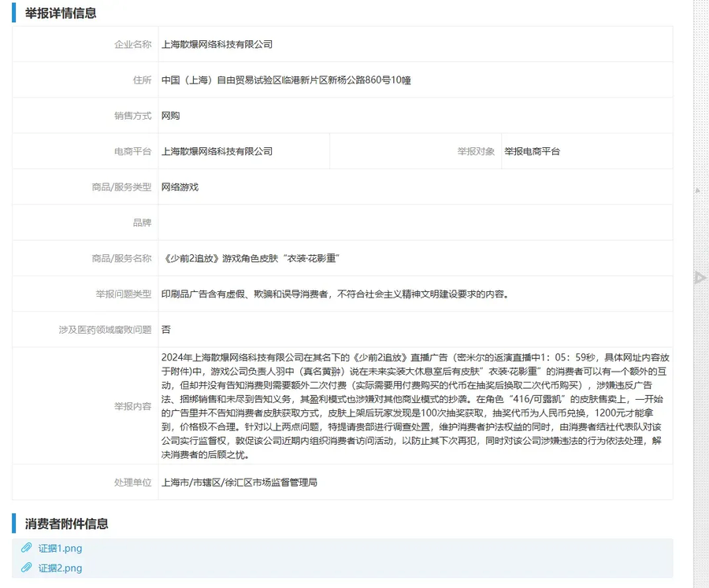Click the 电商平台 value 上海散爆网络科技有限公司
The image size is (709, 588).
pos(217,151)
